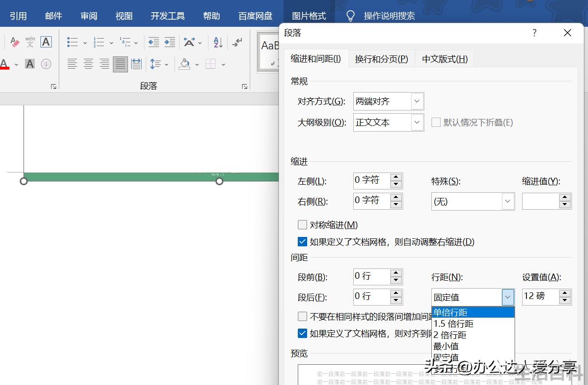The height and width of the screenshot is (385, 588).
Task: Open paragraph settings dialog launcher
Action: click(245, 86)
